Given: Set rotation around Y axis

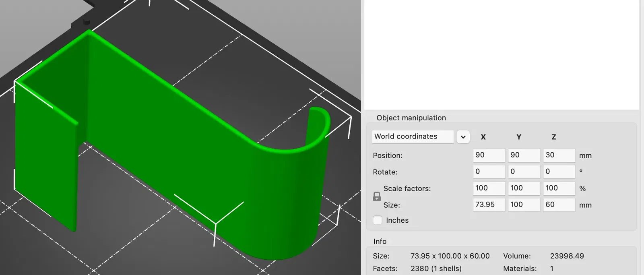Looking at the screenshot, I should coord(524,172).
